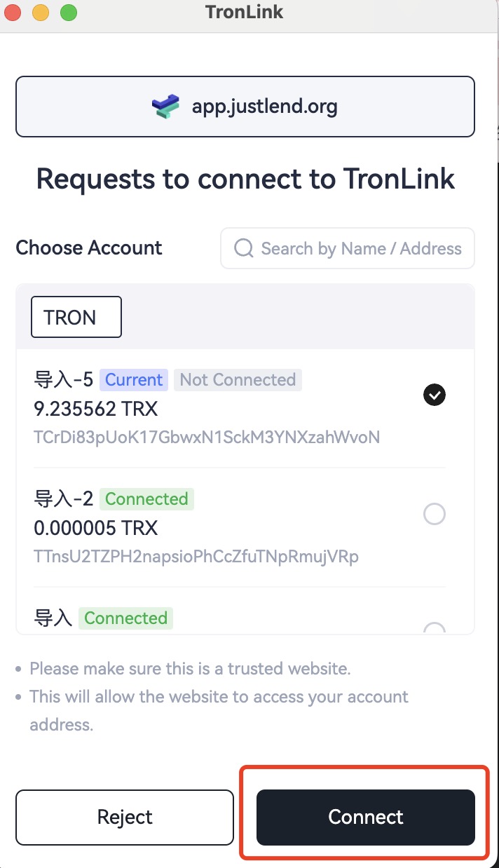Click the 9.235562 TRX balance

[x=96, y=408]
